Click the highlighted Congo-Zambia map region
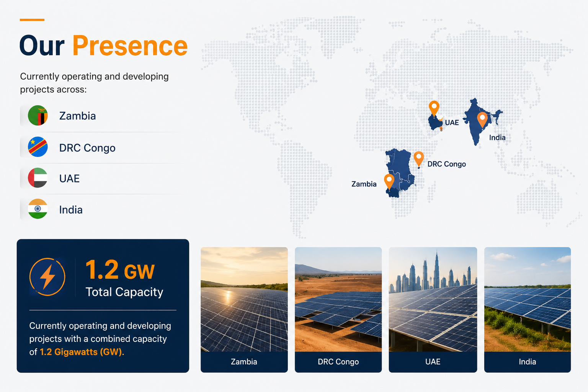 coord(400,173)
